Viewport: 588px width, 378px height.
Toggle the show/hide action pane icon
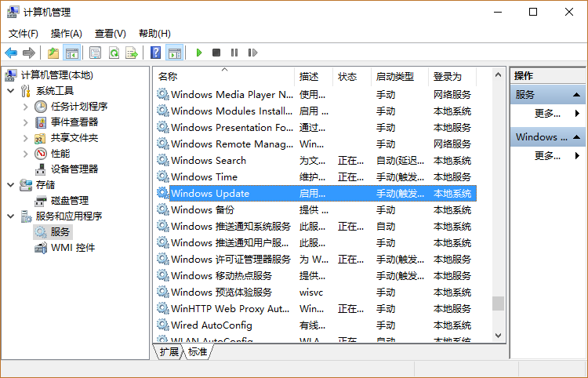pyautogui.click(x=175, y=53)
